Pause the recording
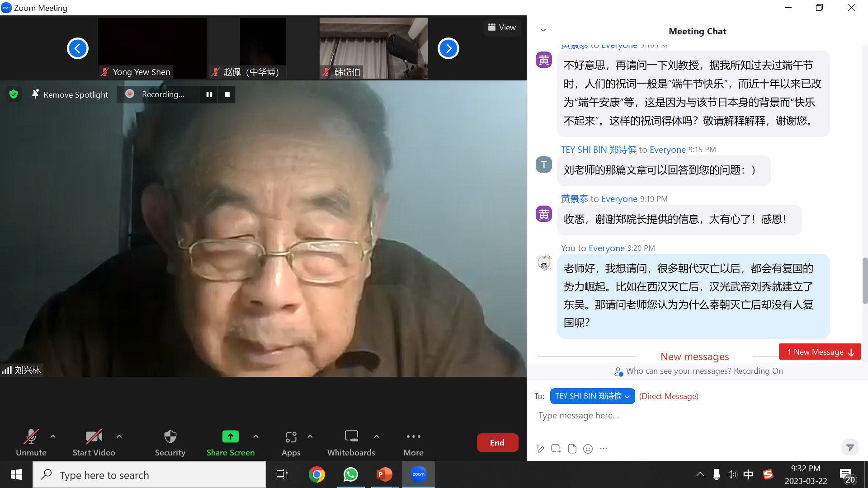The height and width of the screenshot is (488, 868). tap(209, 94)
